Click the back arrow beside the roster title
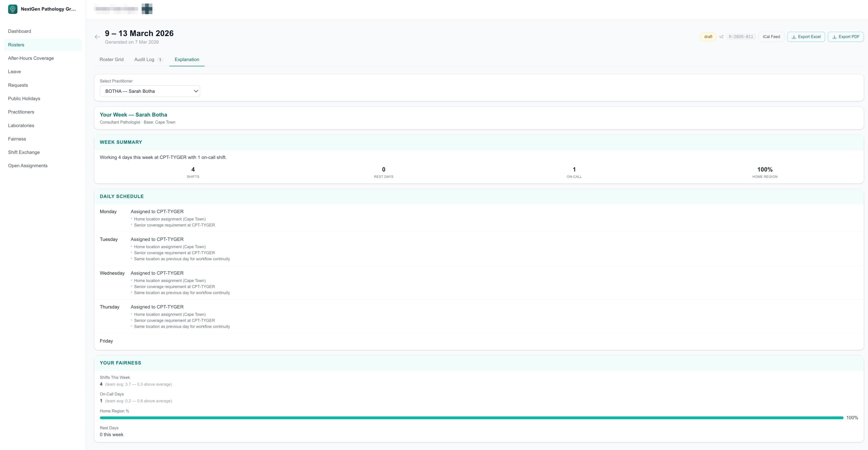This screenshot has width=868, height=450. (x=97, y=37)
